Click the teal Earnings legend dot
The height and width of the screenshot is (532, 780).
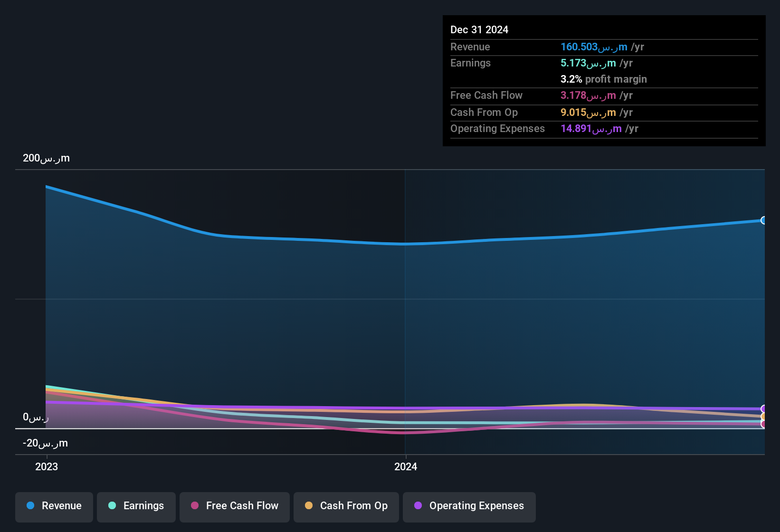pos(112,505)
